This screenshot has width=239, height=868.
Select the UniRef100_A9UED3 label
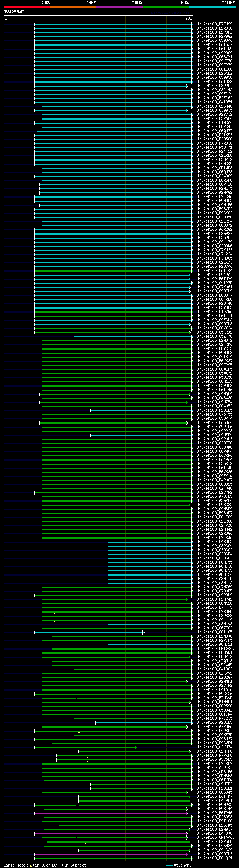click(x=214, y=723)
